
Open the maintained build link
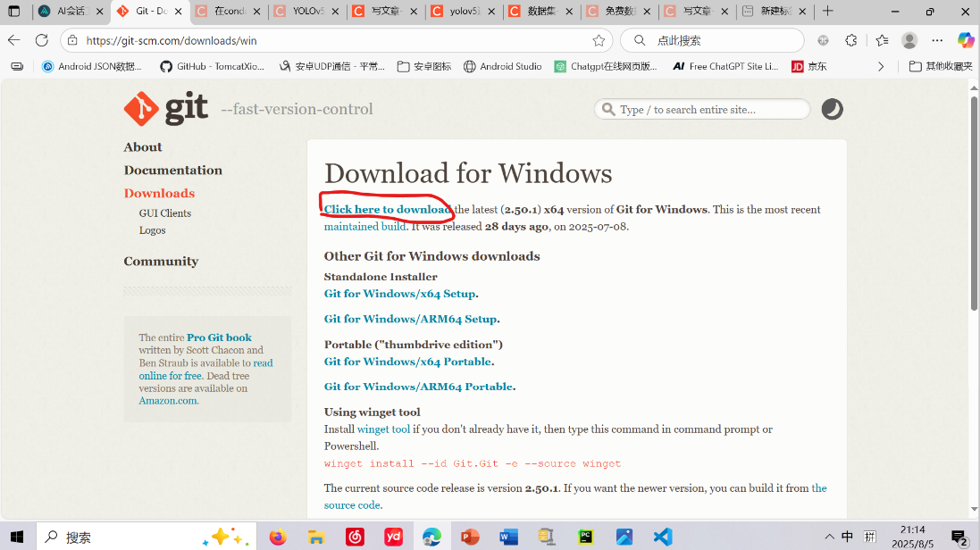click(365, 226)
